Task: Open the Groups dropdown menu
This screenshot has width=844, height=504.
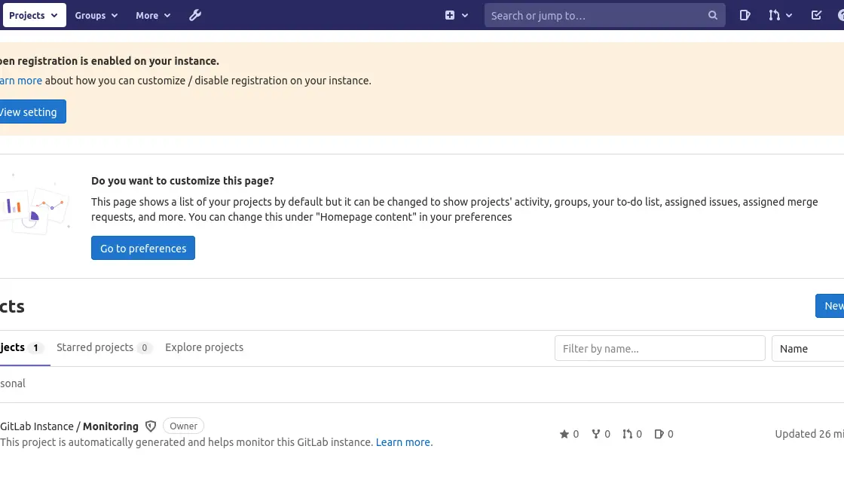Action: 96,15
